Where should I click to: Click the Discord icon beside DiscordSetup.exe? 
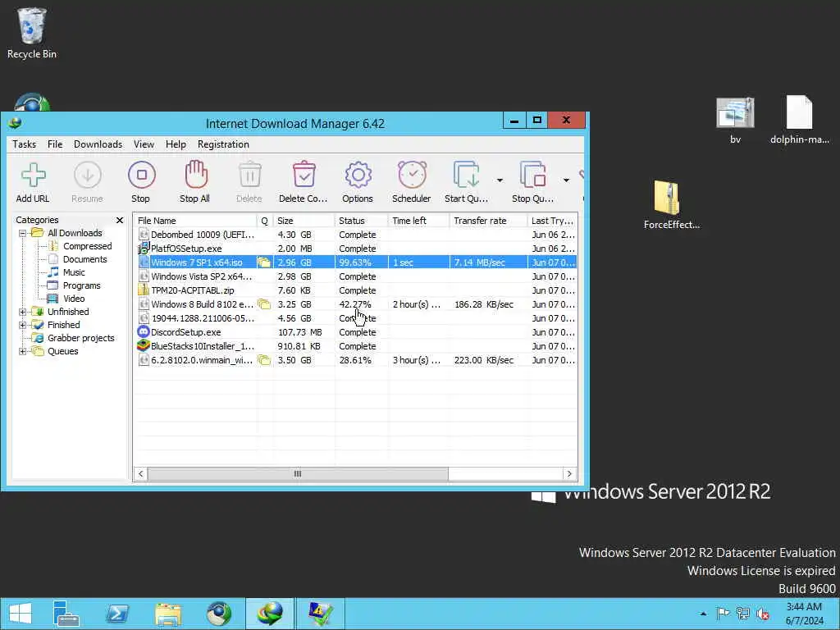(x=143, y=332)
